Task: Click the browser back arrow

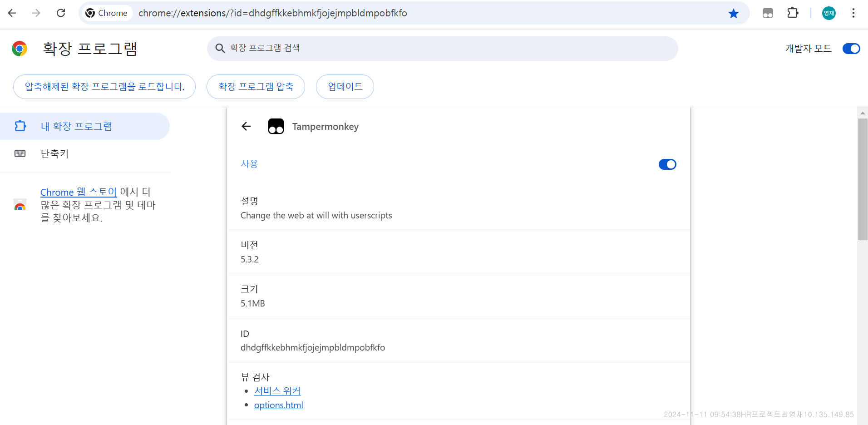Action: click(x=12, y=13)
